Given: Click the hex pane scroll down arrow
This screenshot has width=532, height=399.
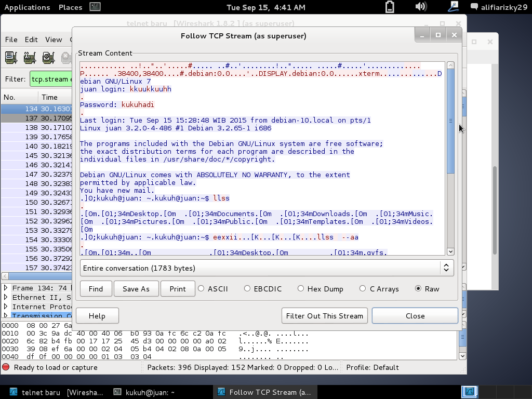Looking at the screenshot, I should click(x=462, y=356).
